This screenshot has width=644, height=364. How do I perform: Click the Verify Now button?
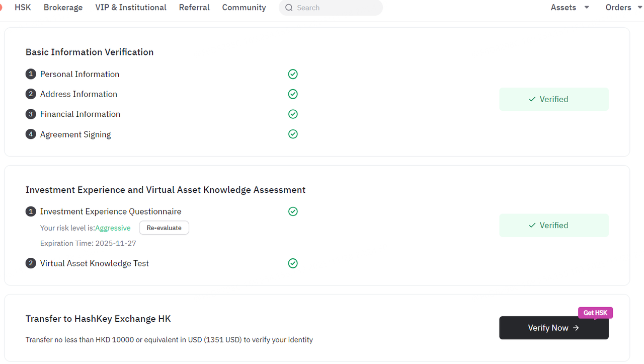coord(554,328)
